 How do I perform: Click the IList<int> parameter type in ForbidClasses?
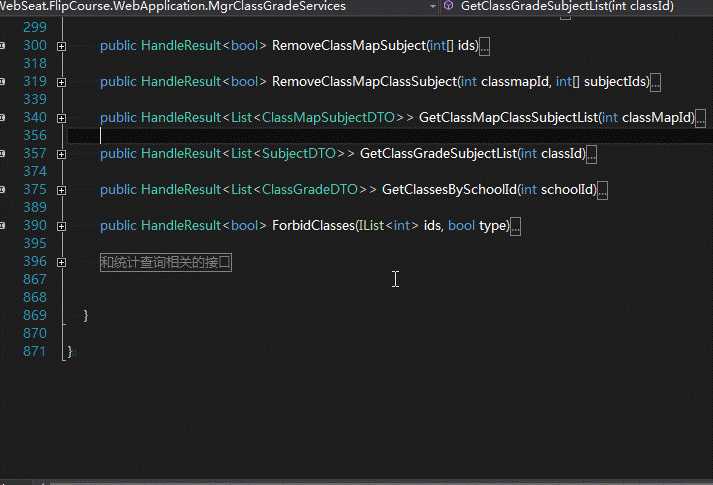point(388,225)
